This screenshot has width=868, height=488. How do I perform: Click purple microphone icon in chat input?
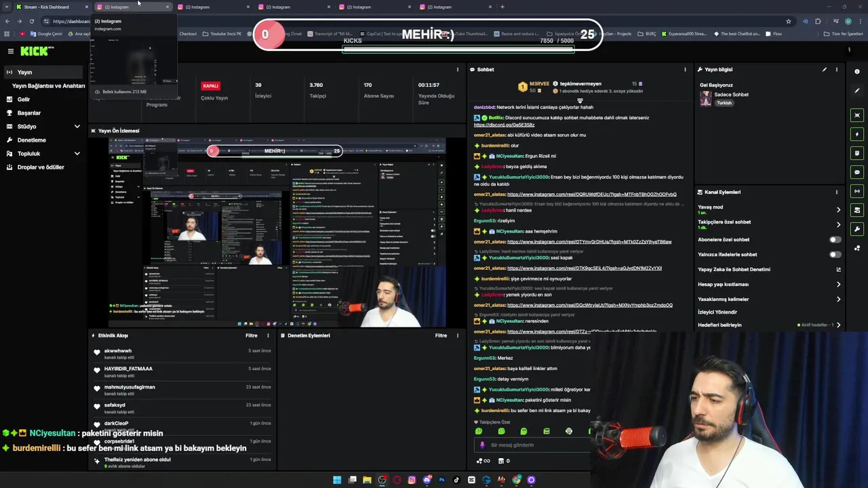tap(482, 445)
